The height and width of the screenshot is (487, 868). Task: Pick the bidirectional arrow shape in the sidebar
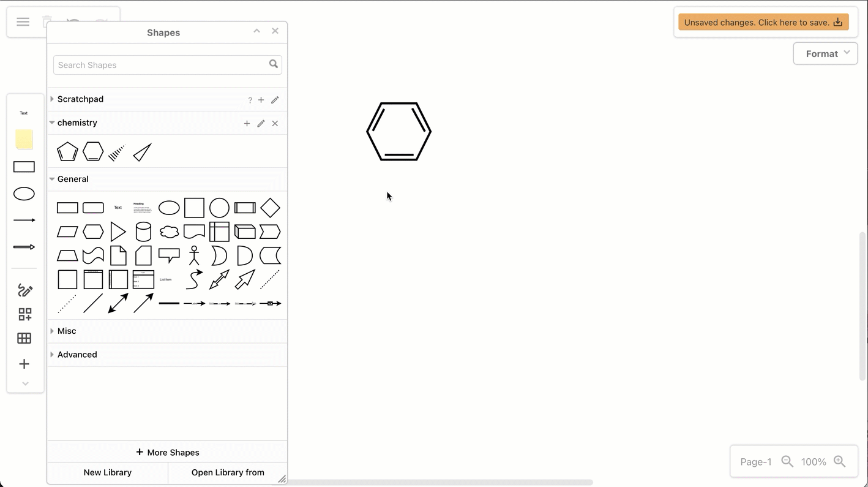coord(118,303)
